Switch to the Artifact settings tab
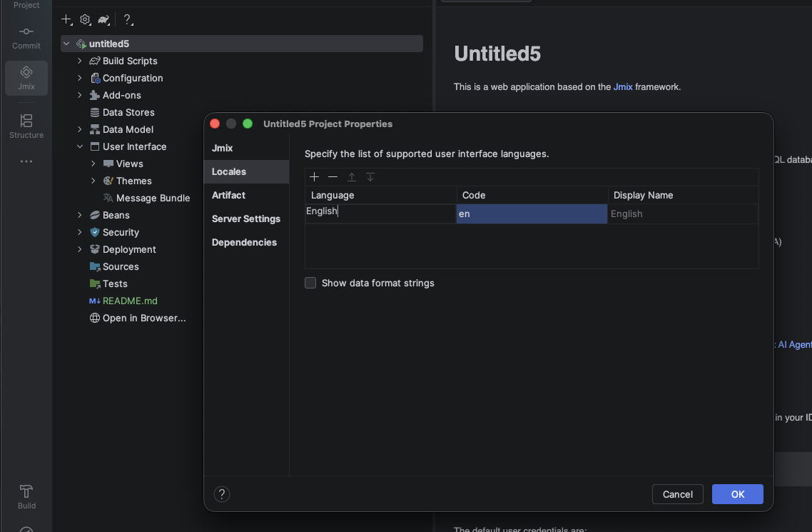 tap(228, 195)
